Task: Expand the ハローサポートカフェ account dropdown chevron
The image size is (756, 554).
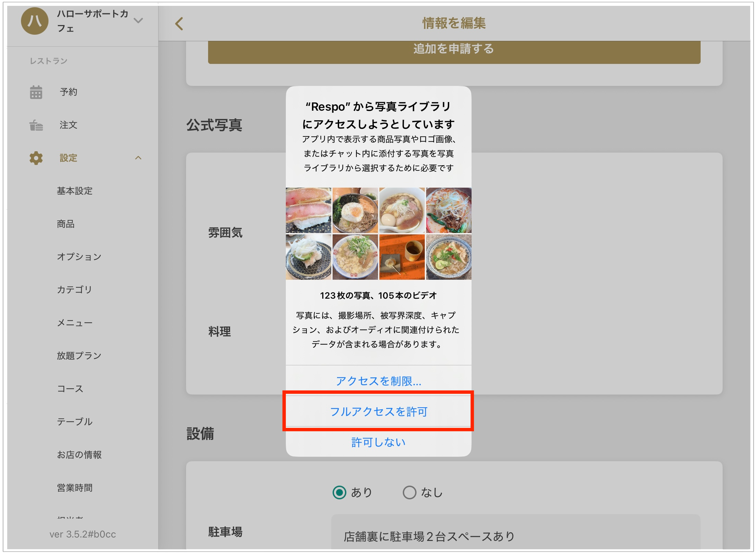Action: coord(138,21)
